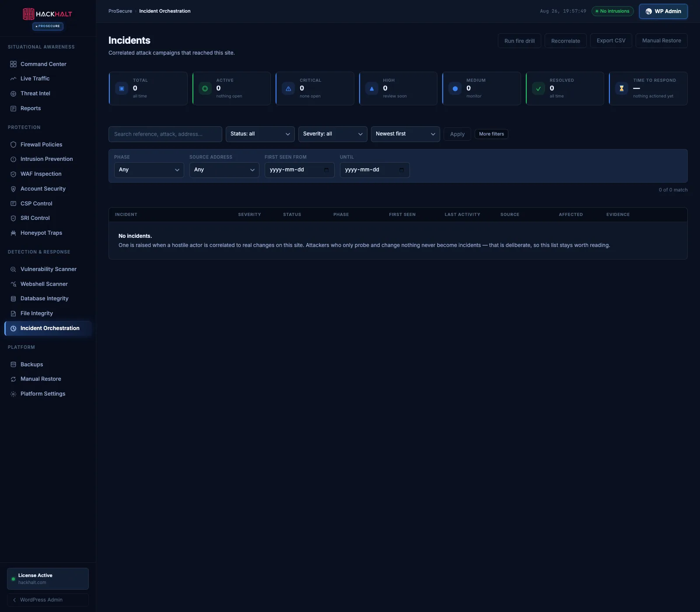Viewport: 700px width, 612px height.
Task: Click the ProSecure breadcrumb link
Action: 120,11
